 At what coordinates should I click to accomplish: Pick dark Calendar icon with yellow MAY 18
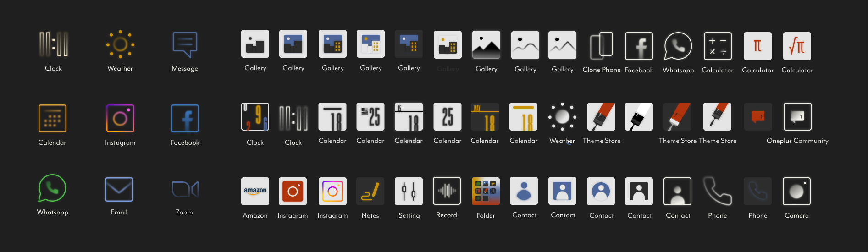coord(485,117)
